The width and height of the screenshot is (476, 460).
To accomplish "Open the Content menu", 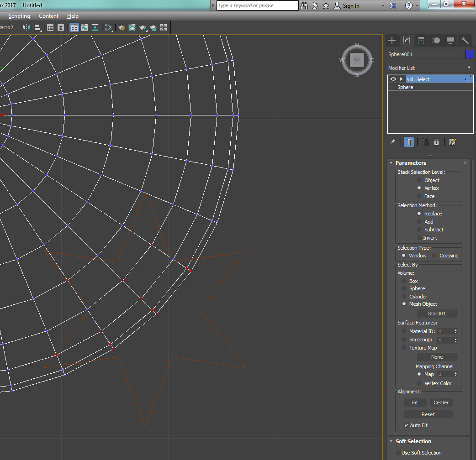I will 48,16.
